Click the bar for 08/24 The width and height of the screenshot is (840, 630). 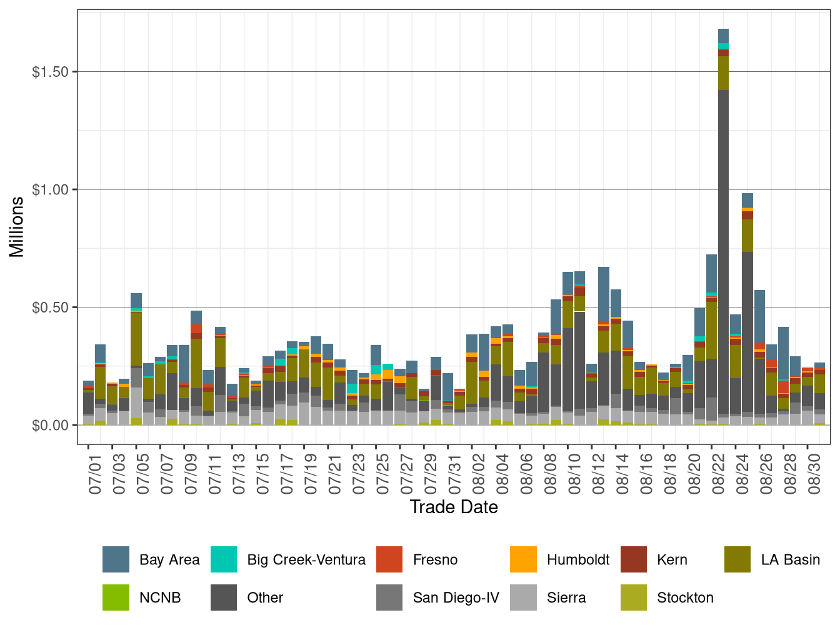746,312
